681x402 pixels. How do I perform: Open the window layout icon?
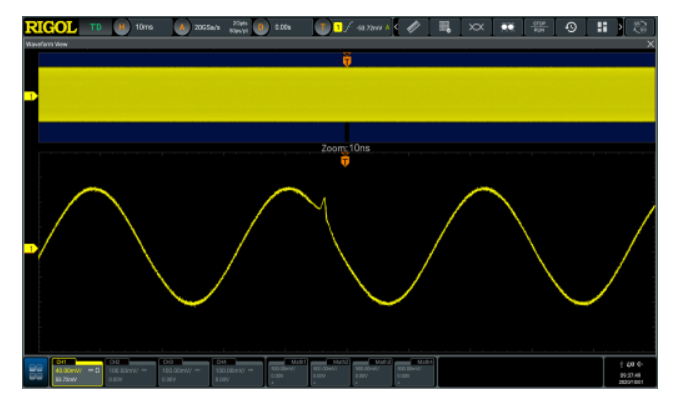[602, 27]
